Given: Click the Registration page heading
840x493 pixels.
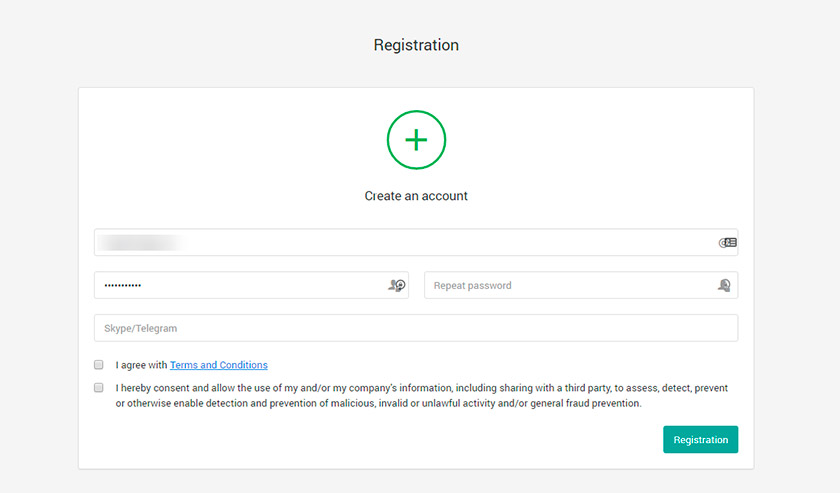Looking at the screenshot, I should (x=416, y=45).
